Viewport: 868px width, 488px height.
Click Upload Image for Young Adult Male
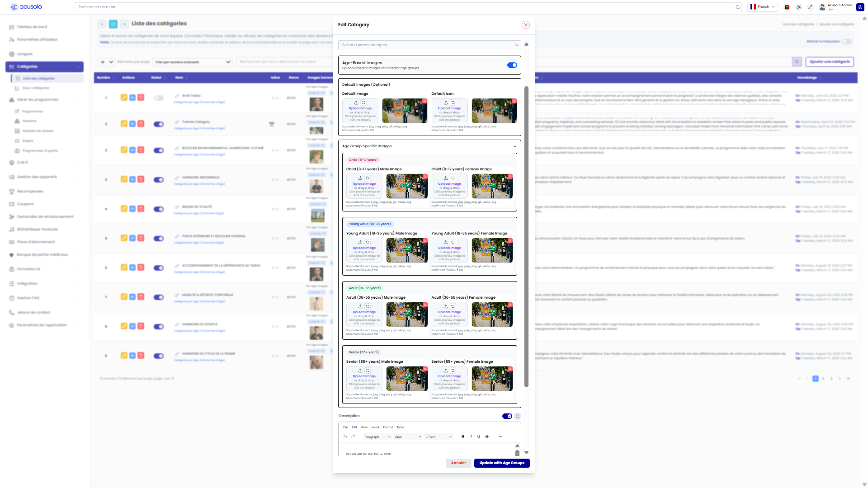[x=364, y=248]
